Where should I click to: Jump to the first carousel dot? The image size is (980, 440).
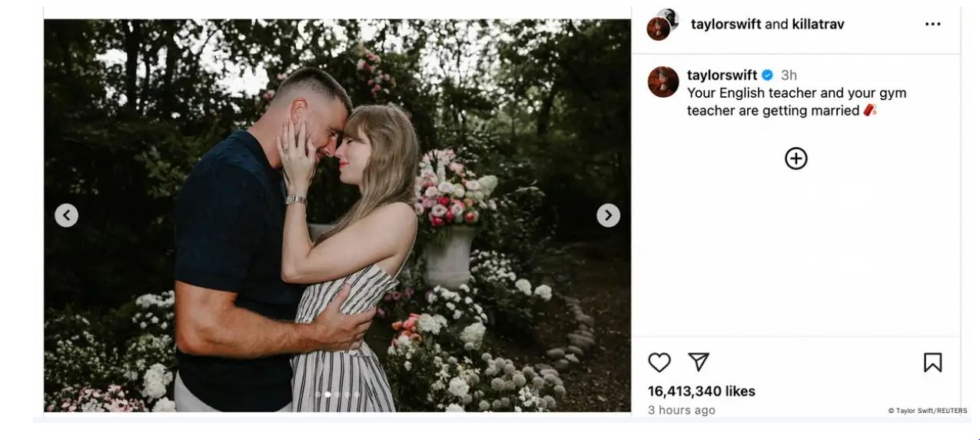coord(318,395)
